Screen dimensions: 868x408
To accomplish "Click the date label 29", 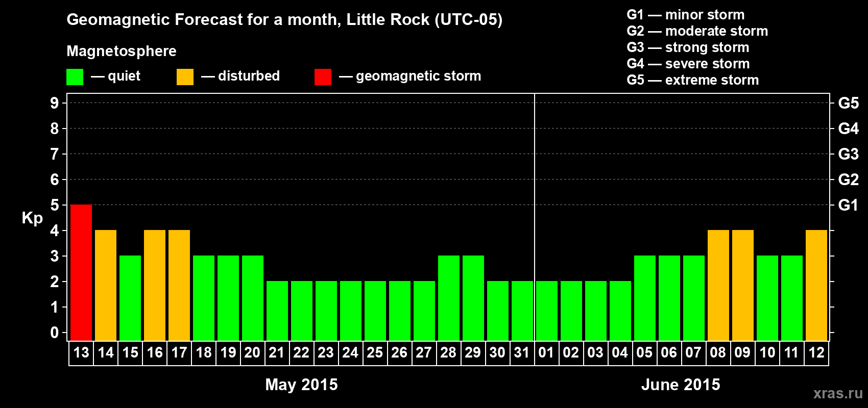I will point(473,353).
